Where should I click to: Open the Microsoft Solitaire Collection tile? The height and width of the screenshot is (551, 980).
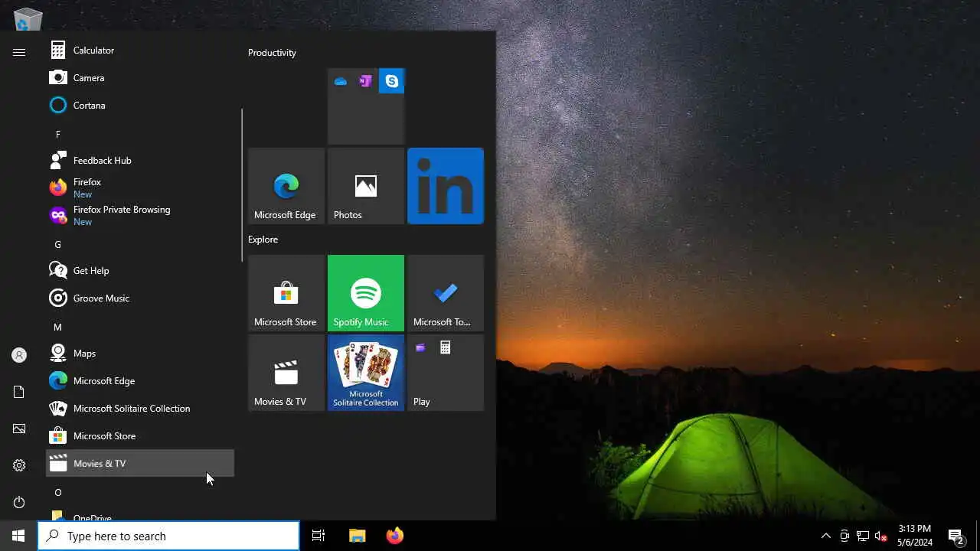pos(366,373)
